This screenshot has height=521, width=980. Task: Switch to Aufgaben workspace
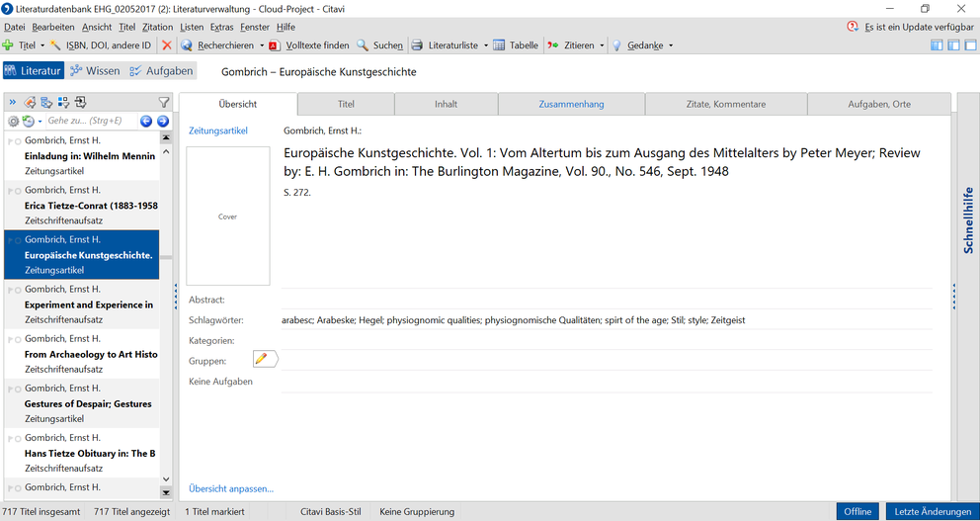(x=161, y=71)
